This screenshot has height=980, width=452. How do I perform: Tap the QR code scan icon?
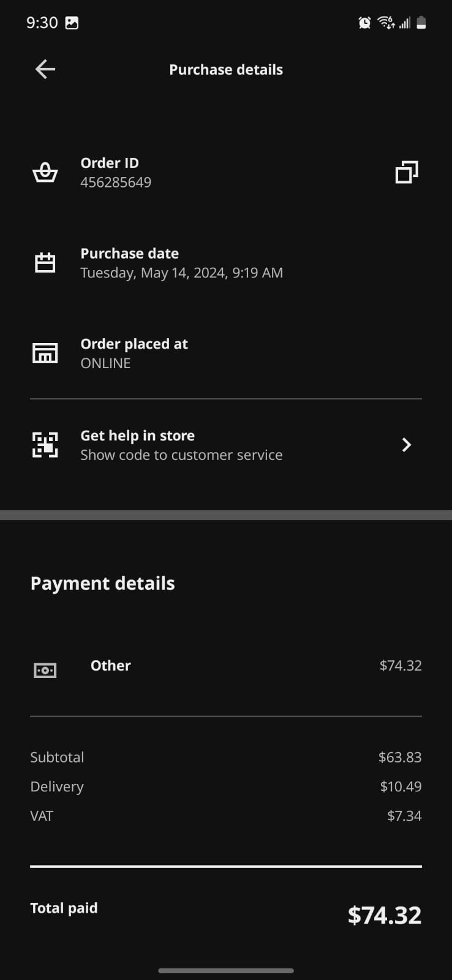coord(45,445)
